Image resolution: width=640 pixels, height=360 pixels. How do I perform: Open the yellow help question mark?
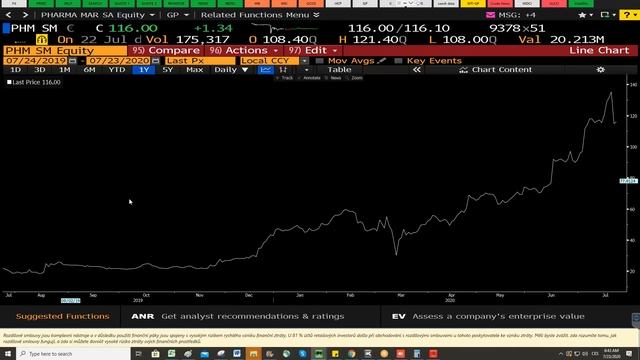click(628, 15)
